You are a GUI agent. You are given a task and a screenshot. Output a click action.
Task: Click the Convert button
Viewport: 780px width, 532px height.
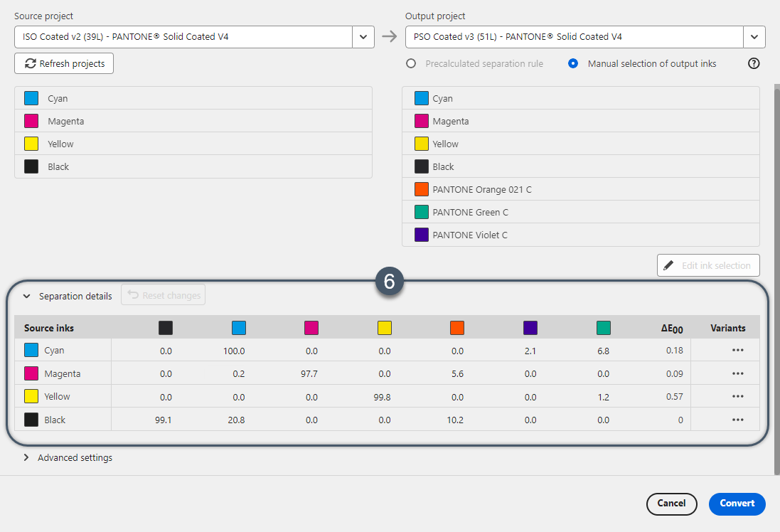point(737,504)
